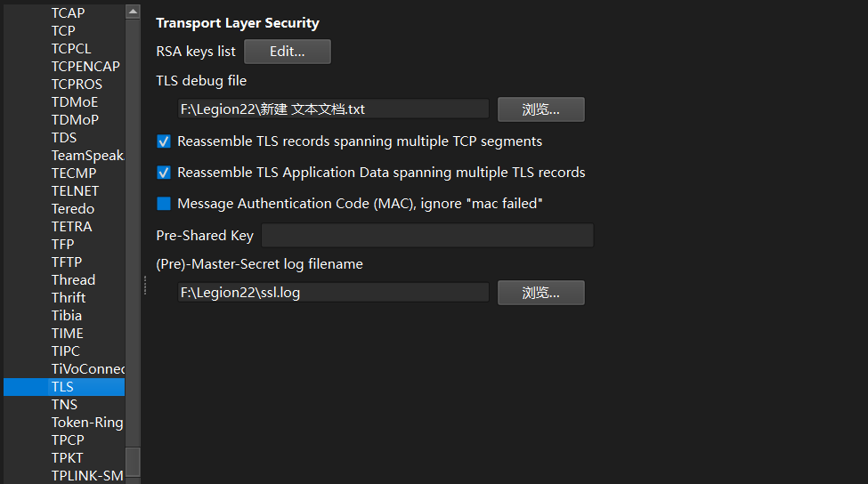This screenshot has height=484, width=868.
Task: Uncheck Reassemble TLS records spanning TCP segments
Action: click(164, 141)
